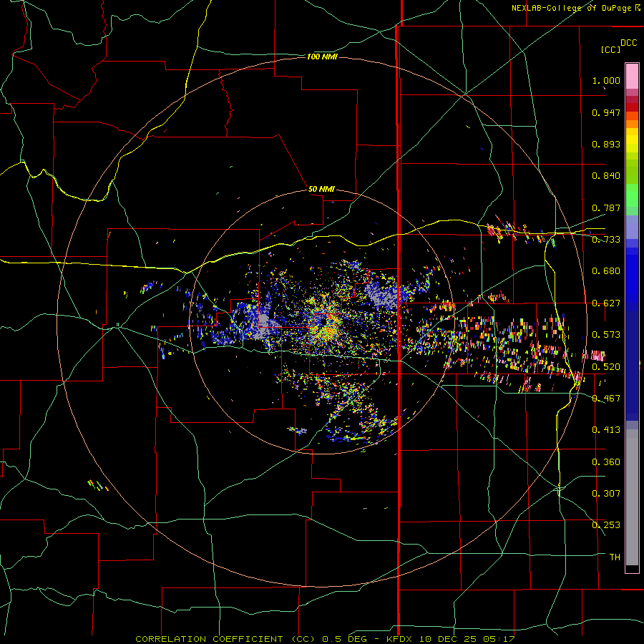
Task: Click the 'TH' threshold label on legend
Action: (615, 557)
